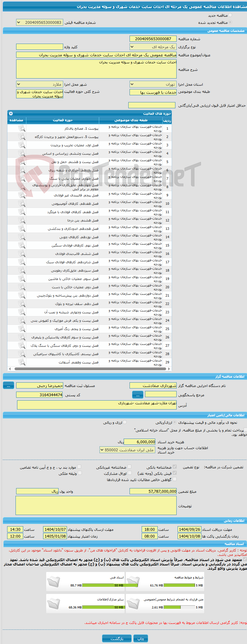The width and height of the screenshot is (247, 644).
Task: Check the وثیقه ملکی checkbox
Action: [x=80, y=473]
